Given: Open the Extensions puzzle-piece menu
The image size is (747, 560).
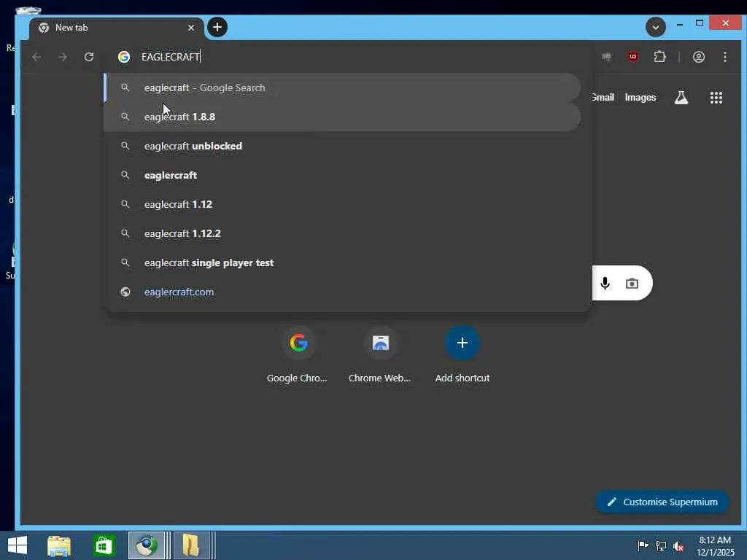Looking at the screenshot, I should click(x=659, y=57).
